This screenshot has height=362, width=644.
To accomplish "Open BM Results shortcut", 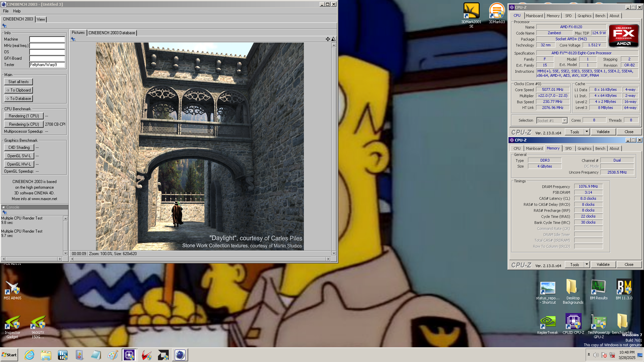I will pyautogui.click(x=599, y=290).
